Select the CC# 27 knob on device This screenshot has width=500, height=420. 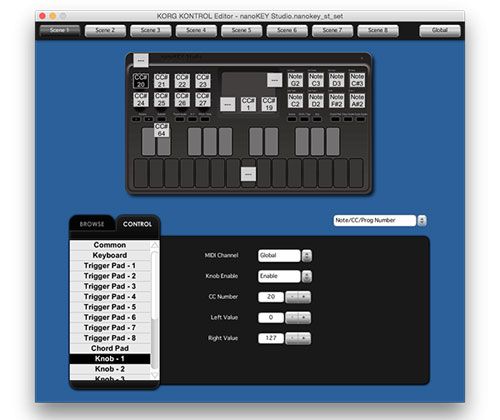coord(203,100)
